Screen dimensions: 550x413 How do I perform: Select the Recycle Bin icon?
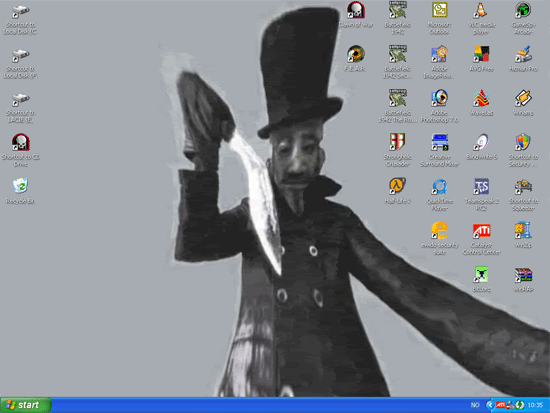coord(20,186)
